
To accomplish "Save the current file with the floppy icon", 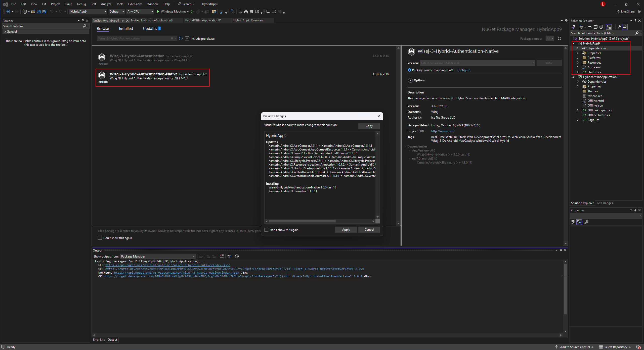I will pos(39,12).
